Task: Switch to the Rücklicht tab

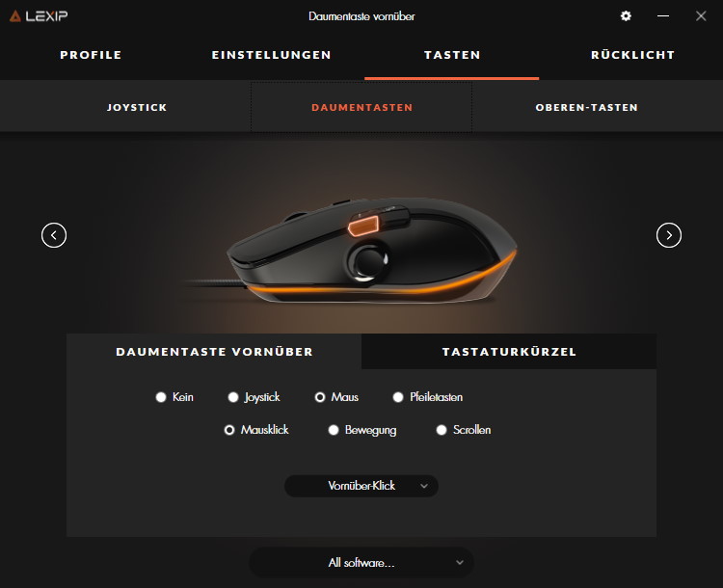Action: [x=632, y=55]
